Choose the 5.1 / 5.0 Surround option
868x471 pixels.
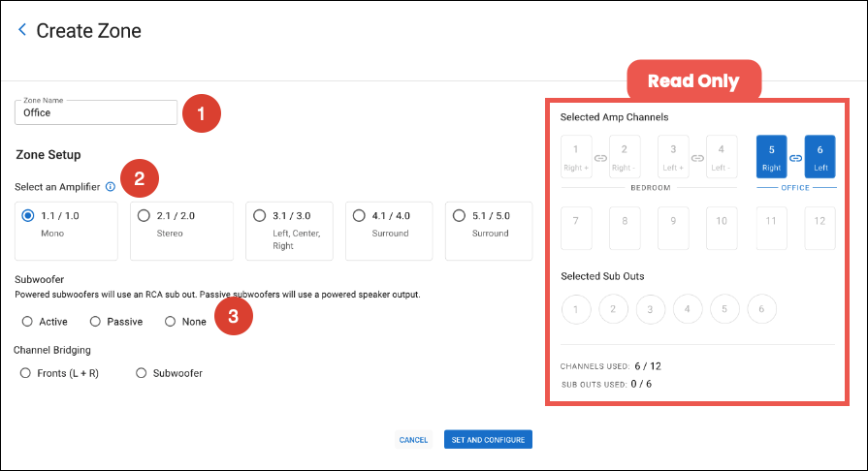coord(459,215)
